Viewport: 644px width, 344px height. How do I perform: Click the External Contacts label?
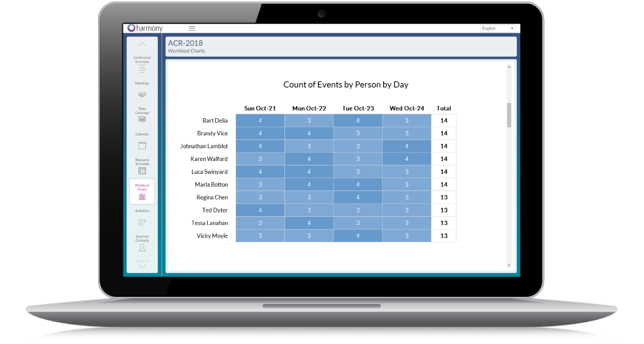click(142, 238)
